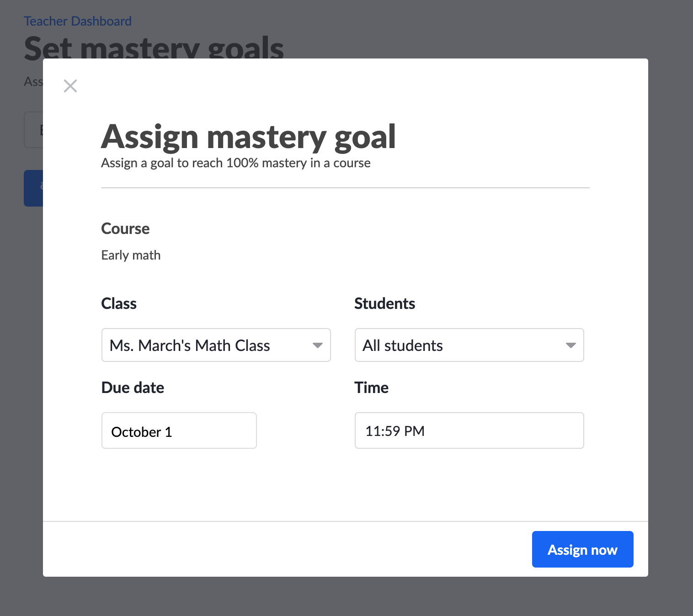The width and height of the screenshot is (693, 616).
Task: Click the Students dropdown arrow
Action: tap(571, 345)
